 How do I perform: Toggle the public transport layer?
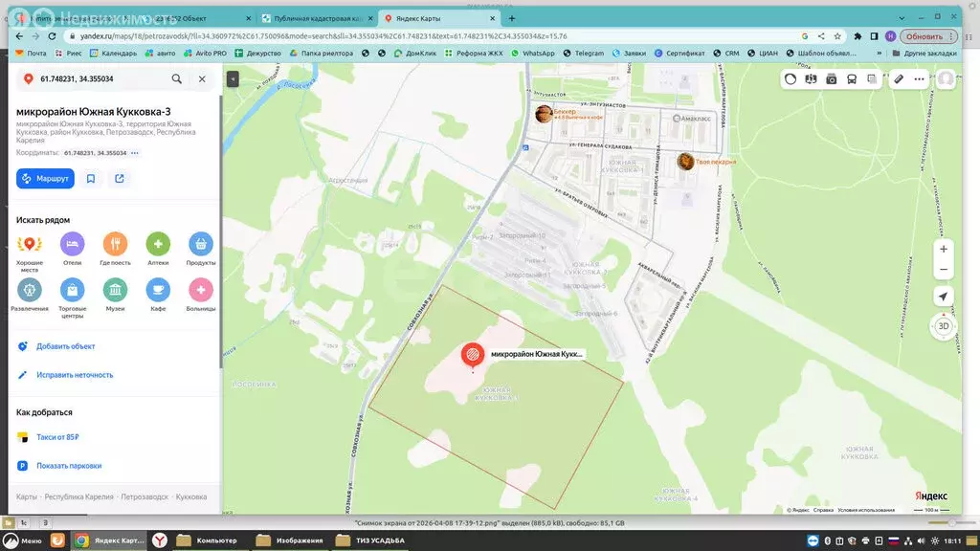[851, 79]
